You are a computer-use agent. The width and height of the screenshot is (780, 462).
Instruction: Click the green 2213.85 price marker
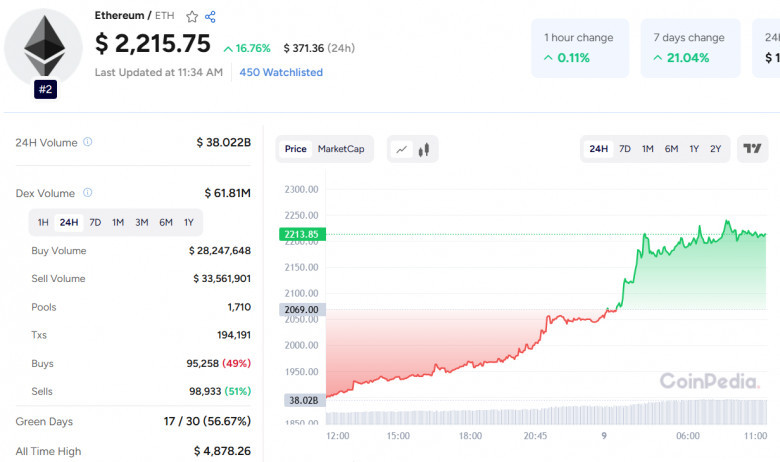(x=302, y=234)
